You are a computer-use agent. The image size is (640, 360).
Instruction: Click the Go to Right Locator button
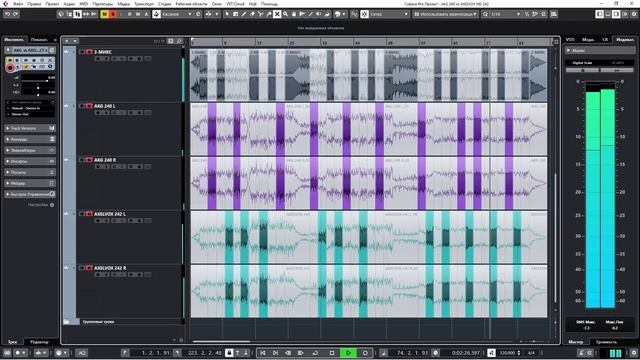pos(276,353)
